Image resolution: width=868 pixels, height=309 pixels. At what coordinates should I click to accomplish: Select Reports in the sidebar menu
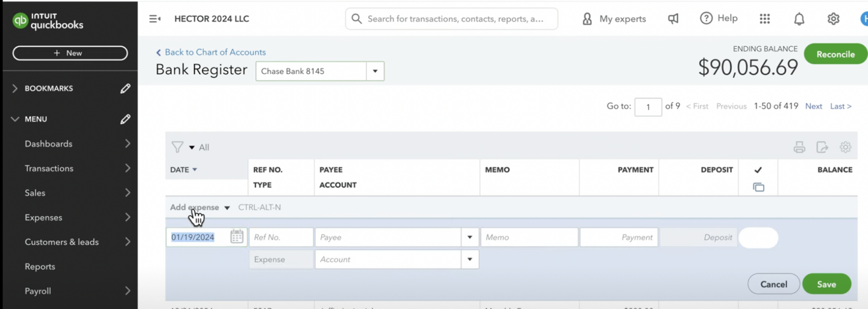click(x=40, y=266)
